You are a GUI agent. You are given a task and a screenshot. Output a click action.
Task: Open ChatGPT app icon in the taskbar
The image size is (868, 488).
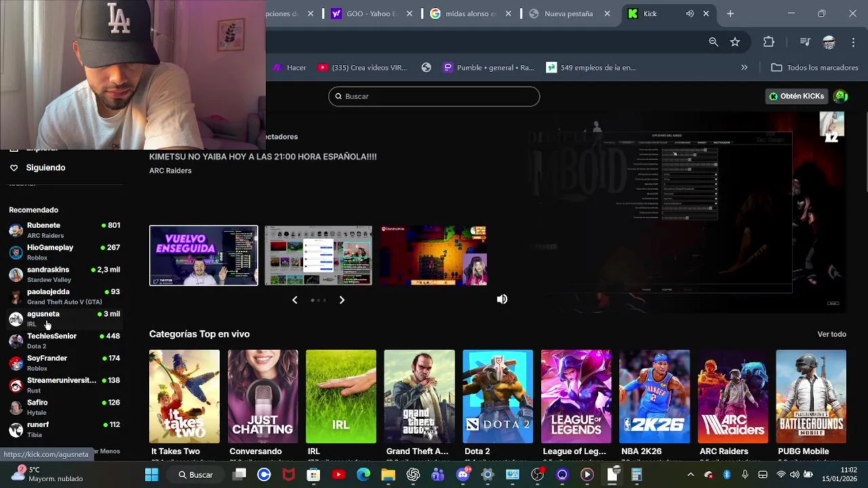pos(413,475)
